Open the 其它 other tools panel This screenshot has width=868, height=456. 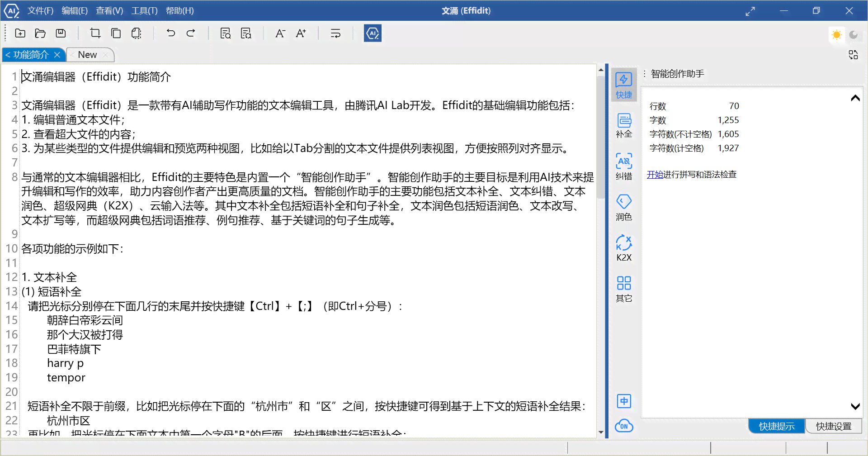pyautogui.click(x=624, y=289)
